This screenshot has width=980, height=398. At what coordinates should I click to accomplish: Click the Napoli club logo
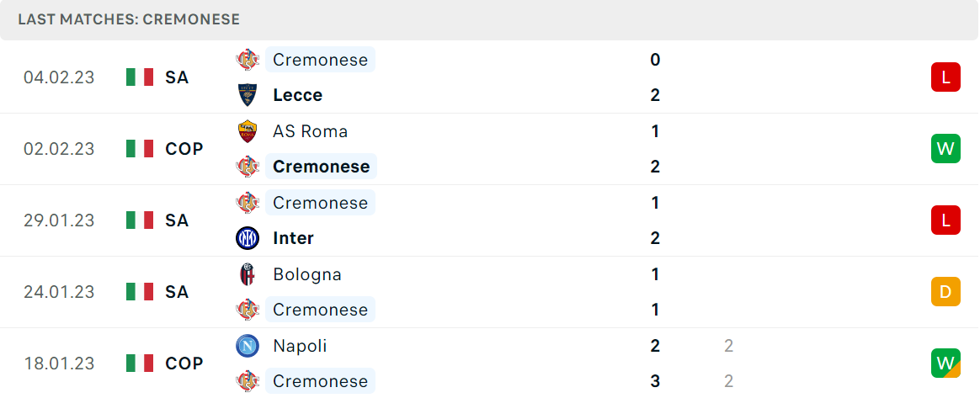pyautogui.click(x=248, y=346)
